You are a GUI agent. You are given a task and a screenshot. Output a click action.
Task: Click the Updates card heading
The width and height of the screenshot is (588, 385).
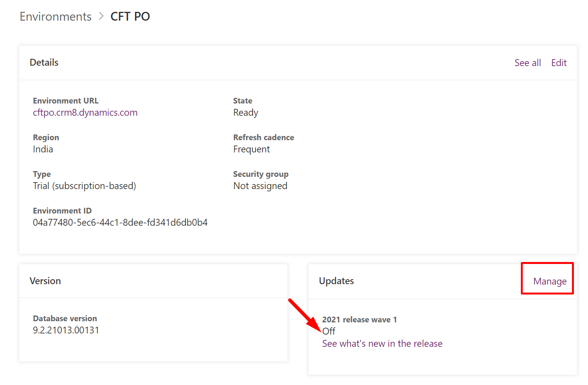[x=336, y=281]
